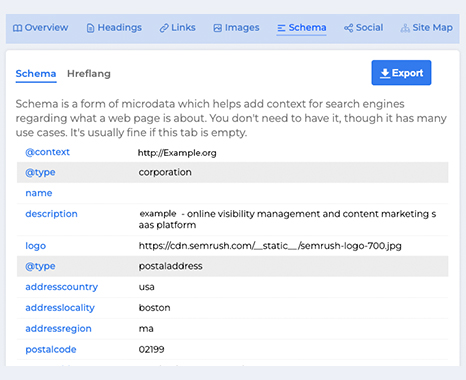Click the Overview book icon

[17, 28]
